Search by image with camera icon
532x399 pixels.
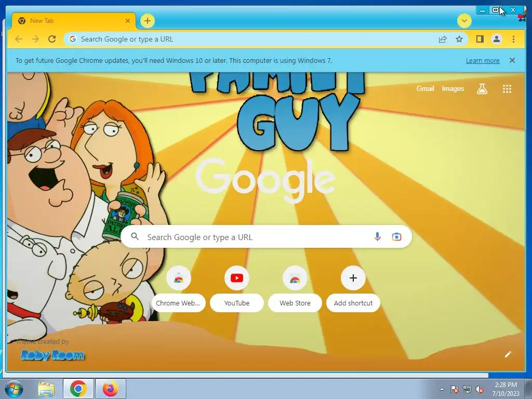(x=396, y=237)
